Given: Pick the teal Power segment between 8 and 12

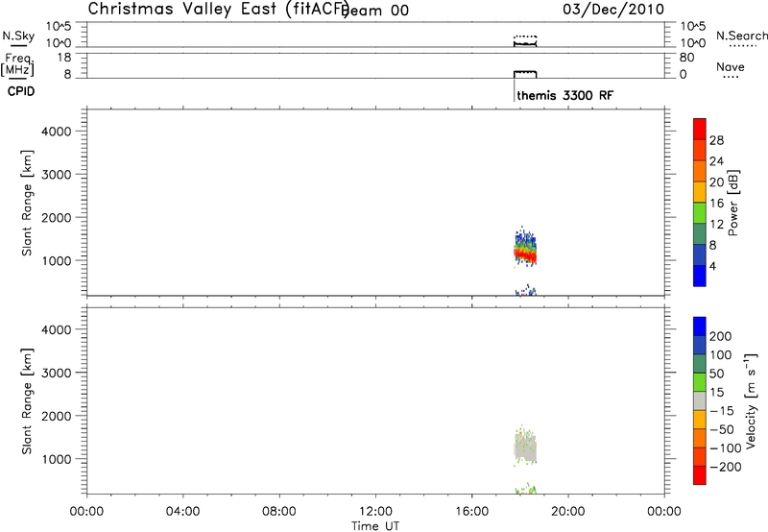Looking at the screenshot, I should coord(700,233).
